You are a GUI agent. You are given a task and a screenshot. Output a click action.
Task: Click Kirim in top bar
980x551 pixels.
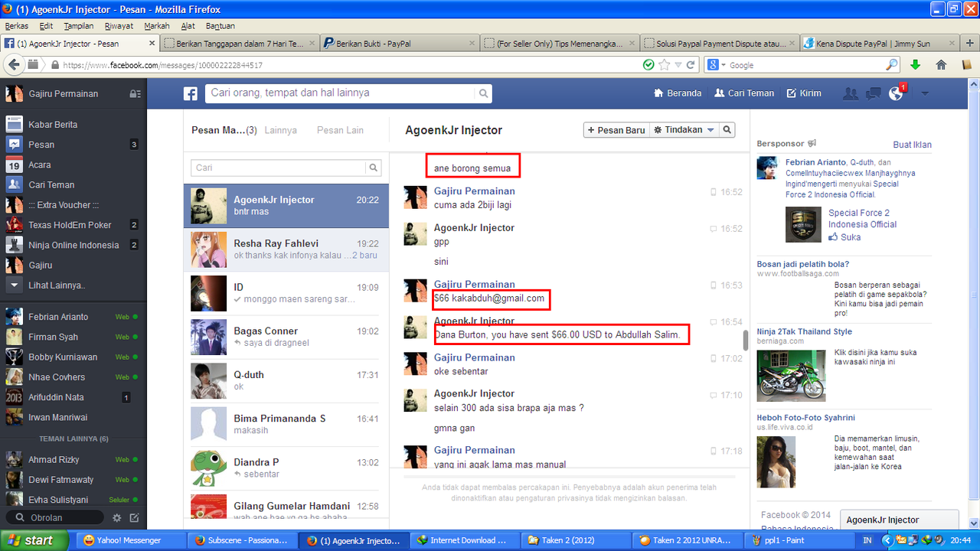(804, 93)
